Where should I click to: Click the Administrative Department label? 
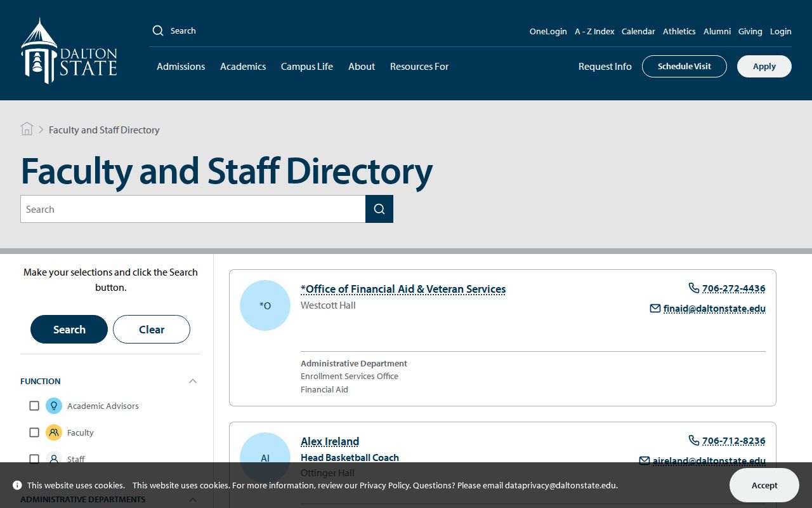[x=354, y=364]
